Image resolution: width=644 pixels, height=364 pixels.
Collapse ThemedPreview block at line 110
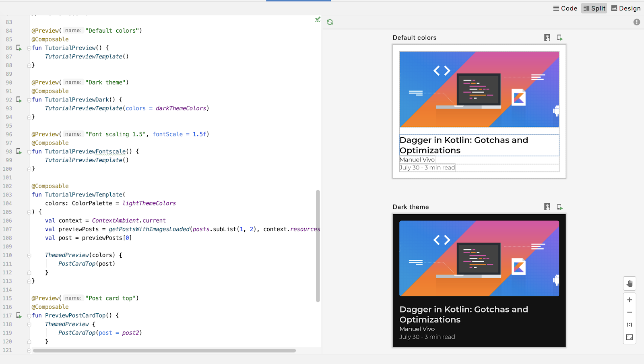[29, 255]
